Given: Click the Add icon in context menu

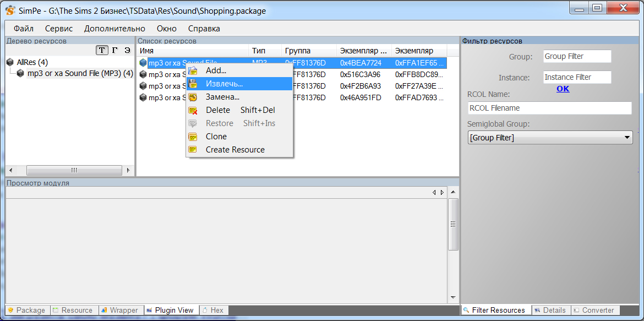Looking at the screenshot, I should coord(193,70).
